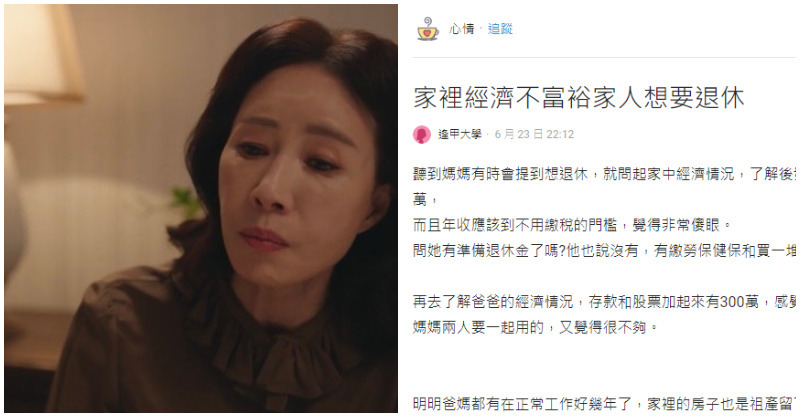Click the green plant in the photo
This screenshot has height=417, width=800.
pyautogui.click(x=187, y=201)
